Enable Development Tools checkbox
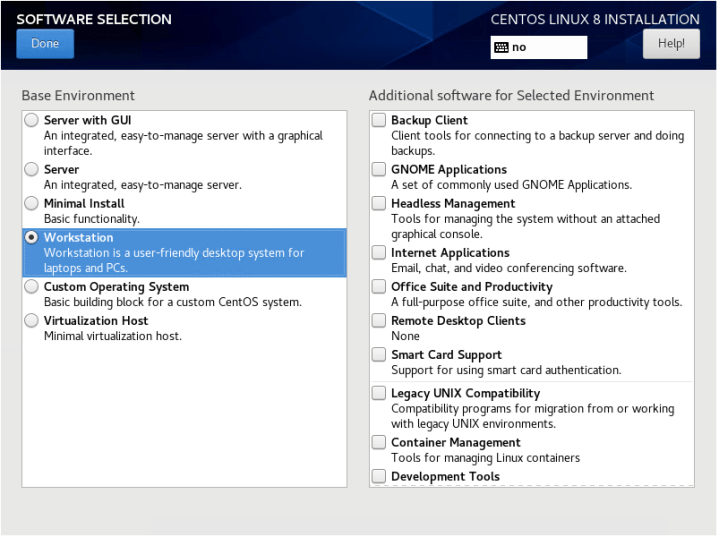 (379, 477)
